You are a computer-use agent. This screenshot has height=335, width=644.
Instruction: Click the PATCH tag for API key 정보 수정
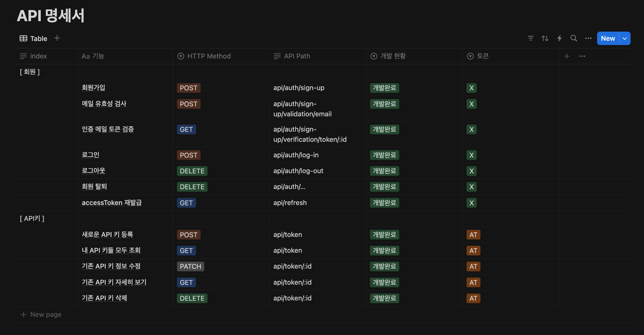click(x=190, y=266)
